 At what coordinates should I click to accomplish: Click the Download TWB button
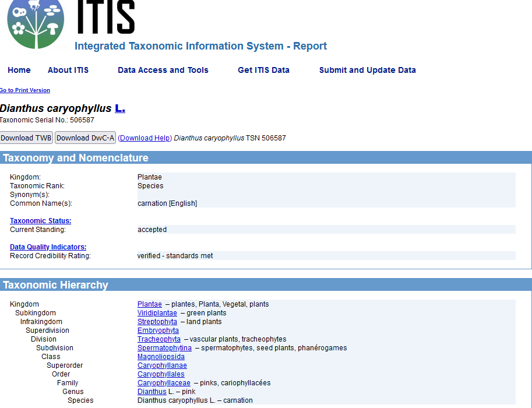(26, 138)
